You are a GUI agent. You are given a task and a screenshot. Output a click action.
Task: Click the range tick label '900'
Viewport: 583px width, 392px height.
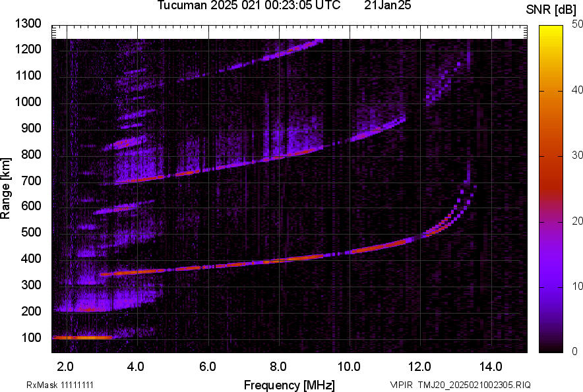tap(31, 128)
